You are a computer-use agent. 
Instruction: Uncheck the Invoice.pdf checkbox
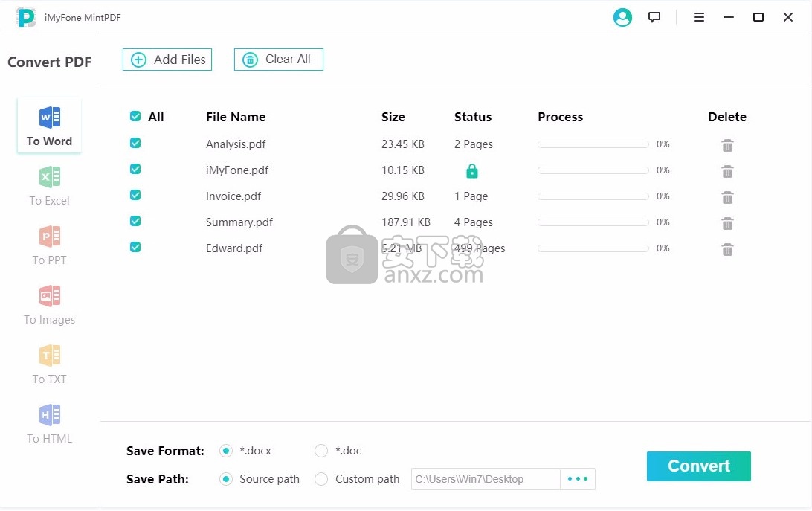[x=135, y=194]
